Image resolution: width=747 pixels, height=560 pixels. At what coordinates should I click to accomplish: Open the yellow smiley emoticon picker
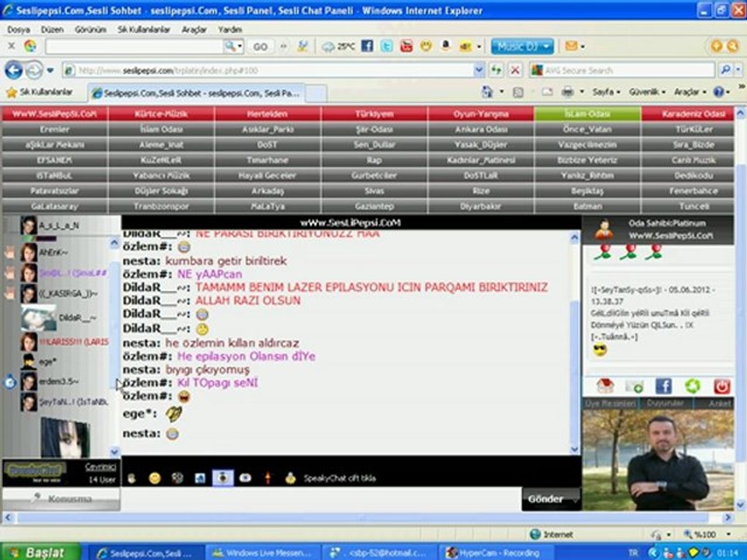(154, 478)
